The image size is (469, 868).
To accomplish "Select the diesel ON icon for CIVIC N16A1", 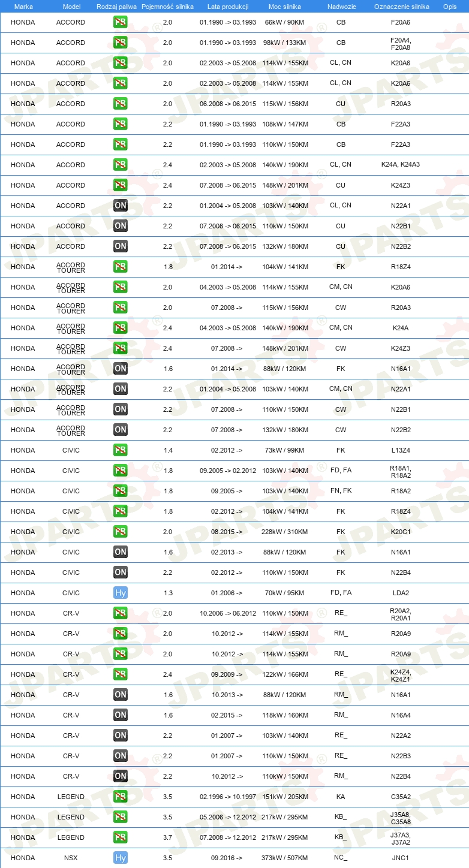I will pyautogui.click(x=121, y=552).
